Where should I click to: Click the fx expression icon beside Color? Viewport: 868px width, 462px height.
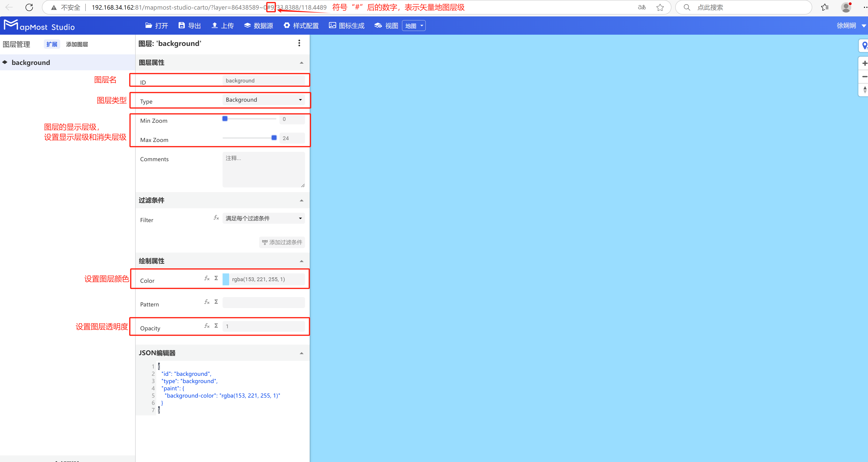pyautogui.click(x=207, y=278)
